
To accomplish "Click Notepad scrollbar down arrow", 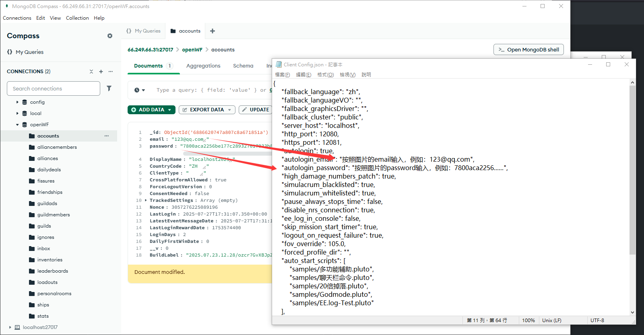I will tap(632, 312).
